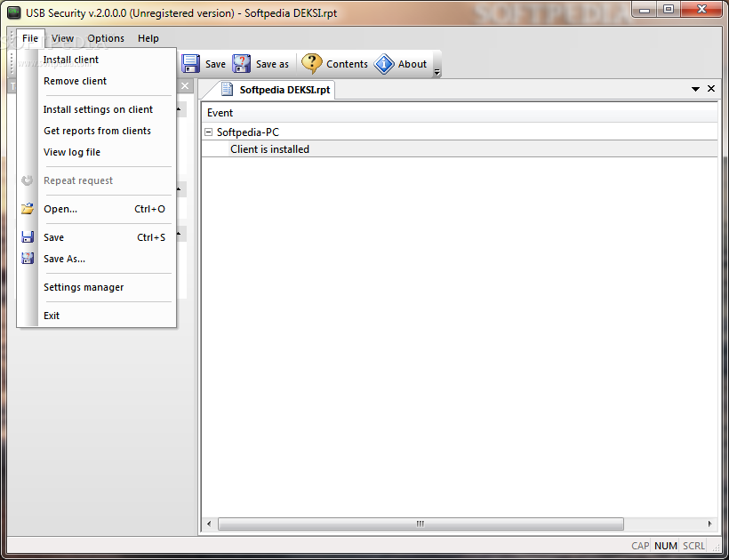This screenshot has width=729, height=560.
Task: Choose Install client from File menu
Action: point(96,60)
